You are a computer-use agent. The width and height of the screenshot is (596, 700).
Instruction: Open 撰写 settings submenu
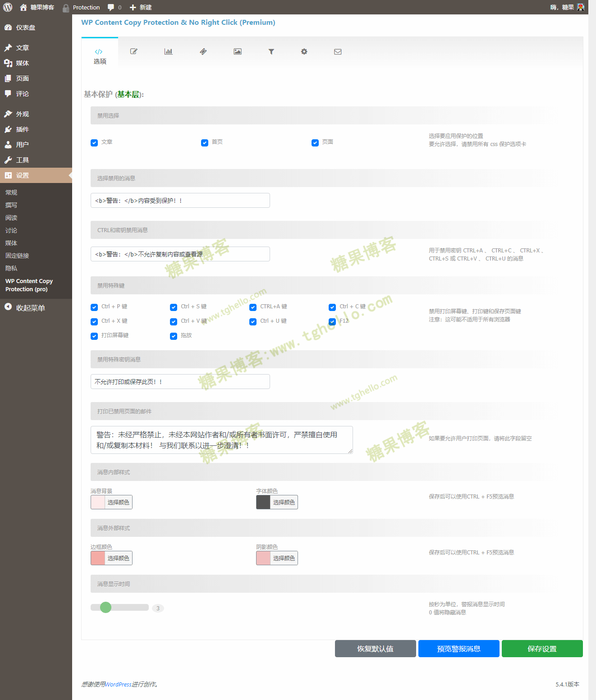11,205
